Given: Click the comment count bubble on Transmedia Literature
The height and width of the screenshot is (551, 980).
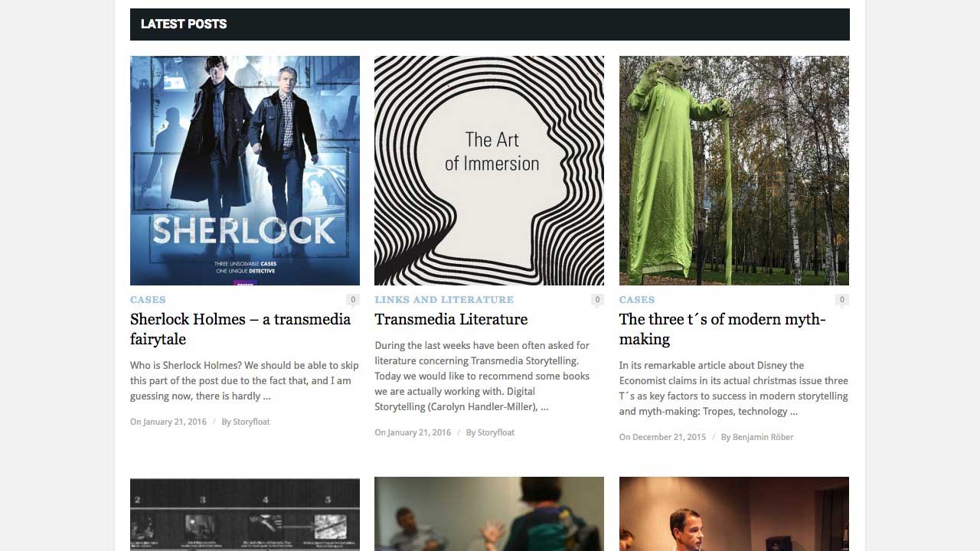Looking at the screenshot, I should (598, 300).
